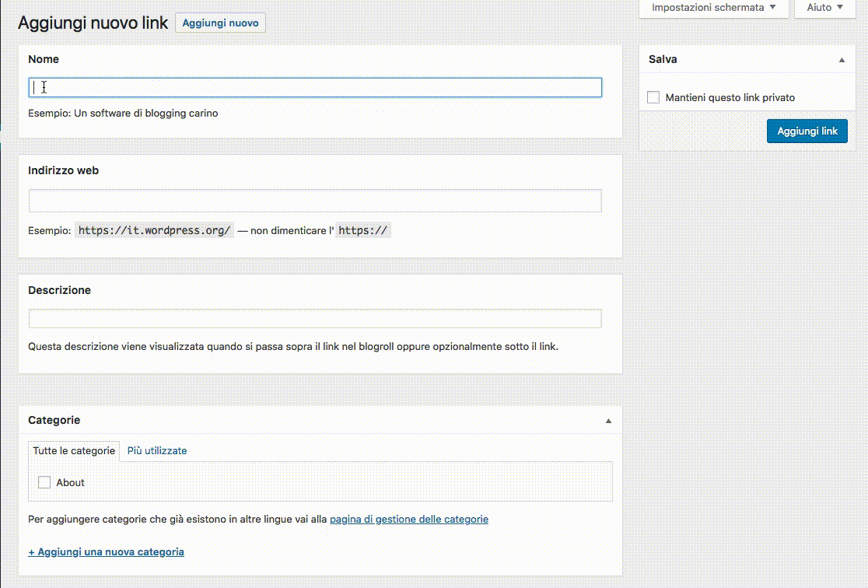Viewport: 868px width, 588px height.
Task: Switch to the Più utilizzate tab
Action: click(157, 450)
